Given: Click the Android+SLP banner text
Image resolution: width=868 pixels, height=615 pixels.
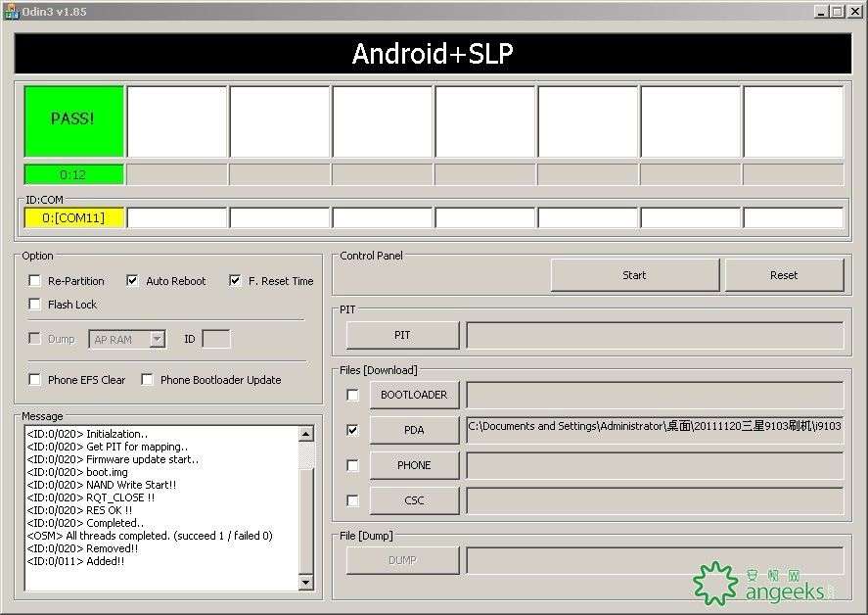Looking at the screenshot, I should 433,54.
